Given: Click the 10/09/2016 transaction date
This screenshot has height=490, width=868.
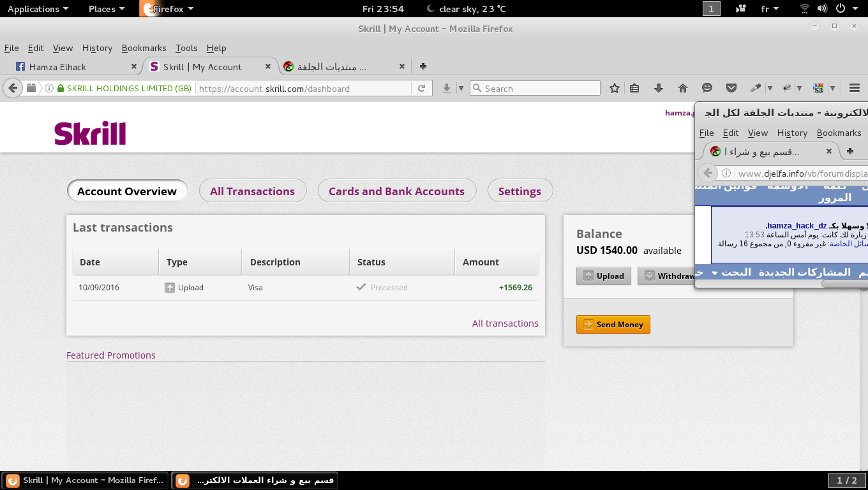Looking at the screenshot, I should click(x=99, y=288).
